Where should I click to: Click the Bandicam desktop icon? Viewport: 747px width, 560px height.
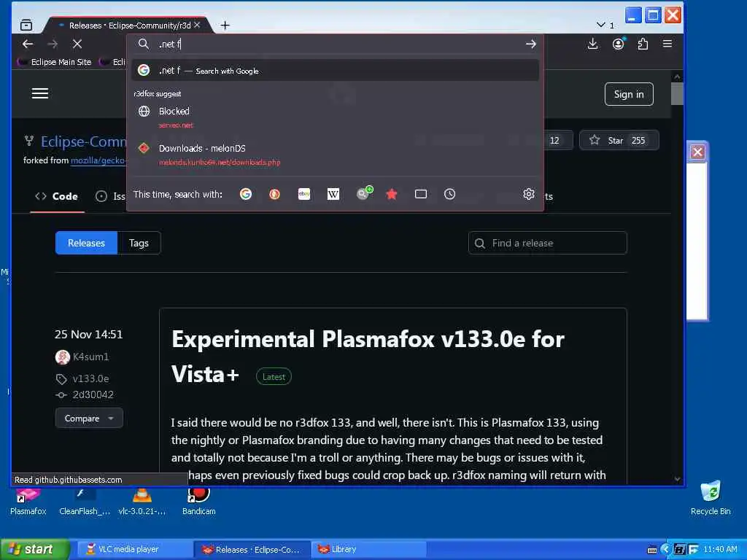coord(198,501)
